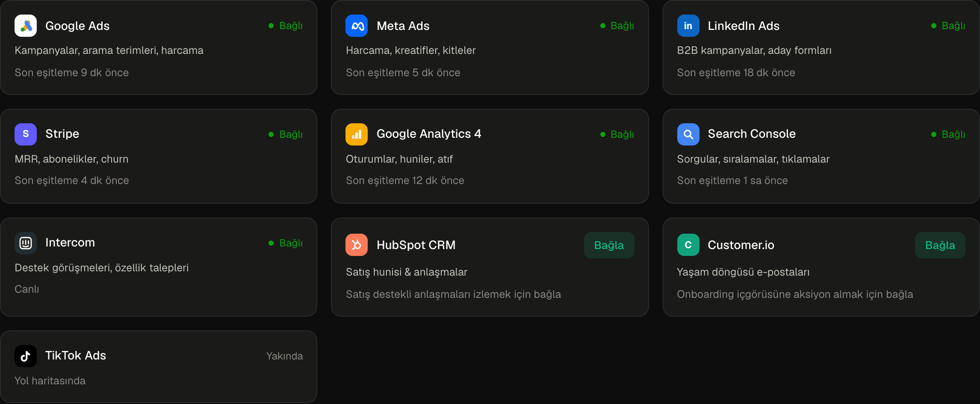
Task: Select the Google Analytics 4 card title
Action: [x=429, y=134]
